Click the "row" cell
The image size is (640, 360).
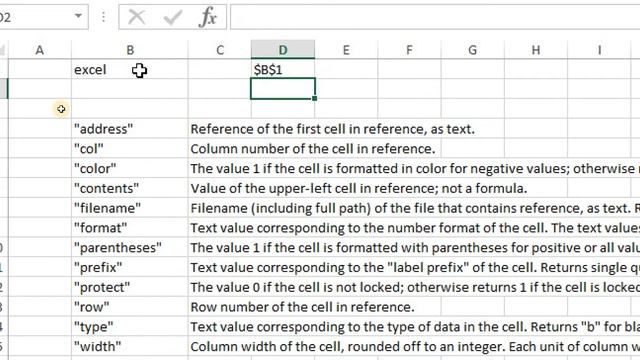pyautogui.click(x=130, y=307)
